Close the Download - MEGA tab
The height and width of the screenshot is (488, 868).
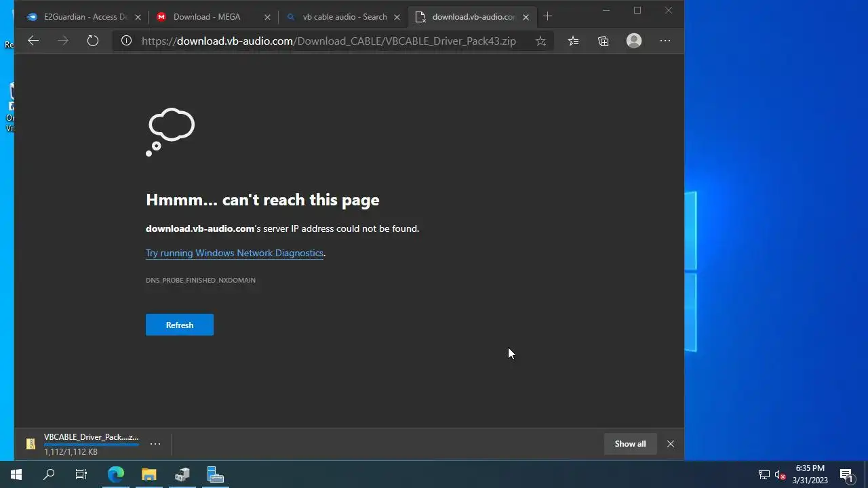tap(267, 17)
